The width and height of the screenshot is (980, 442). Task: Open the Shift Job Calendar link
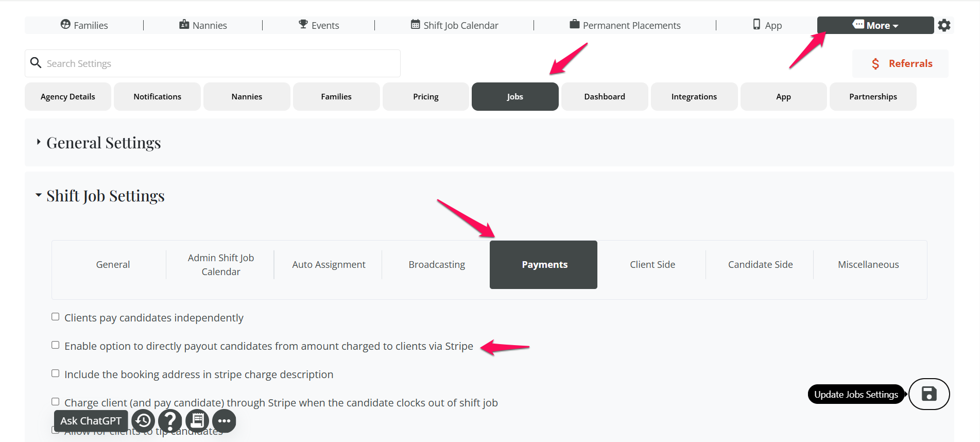[x=454, y=25]
